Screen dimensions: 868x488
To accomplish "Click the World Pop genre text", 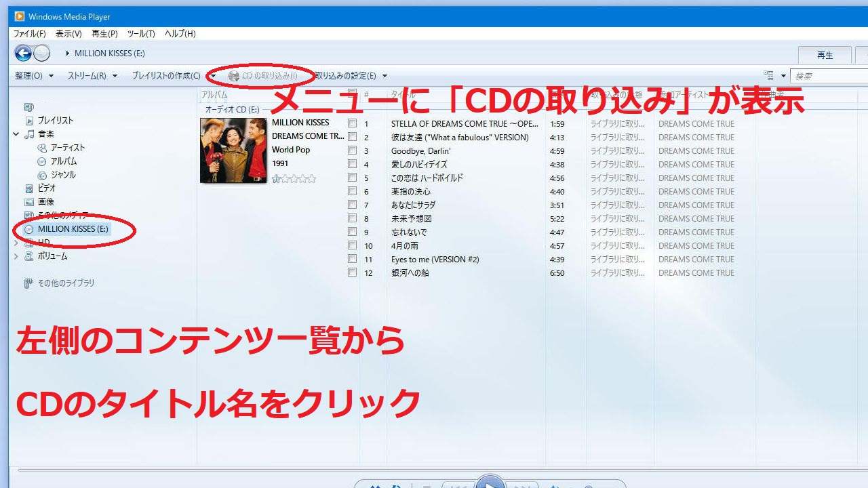I will pyautogui.click(x=291, y=150).
